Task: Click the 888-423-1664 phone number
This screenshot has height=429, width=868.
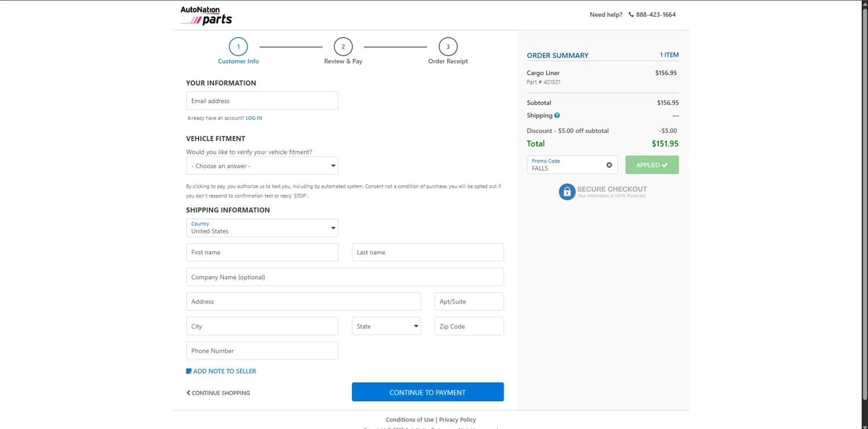Action: click(656, 14)
